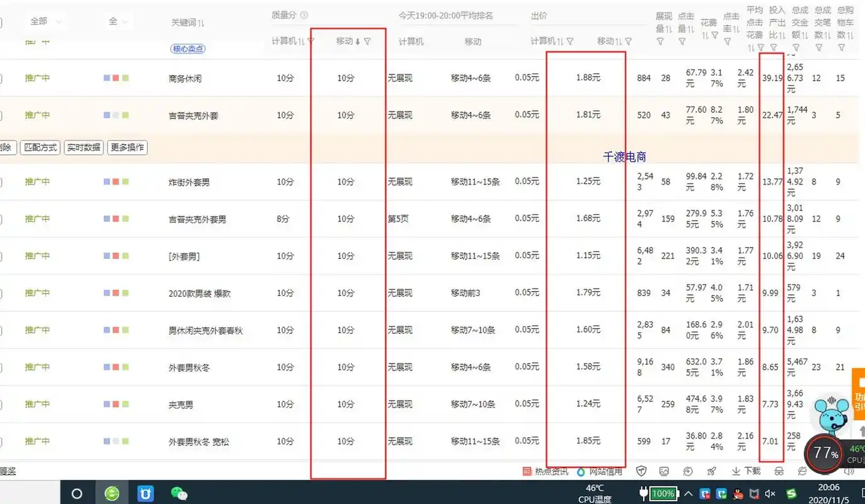Image resolution: width=865 pixels, height=504 pixels.
Task: Open the 匹配方式 options
Action: [40, 147]
